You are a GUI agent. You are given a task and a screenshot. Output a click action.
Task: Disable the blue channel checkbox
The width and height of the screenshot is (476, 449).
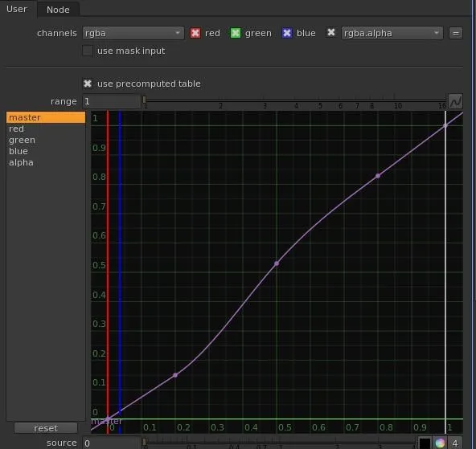point(287,33)
